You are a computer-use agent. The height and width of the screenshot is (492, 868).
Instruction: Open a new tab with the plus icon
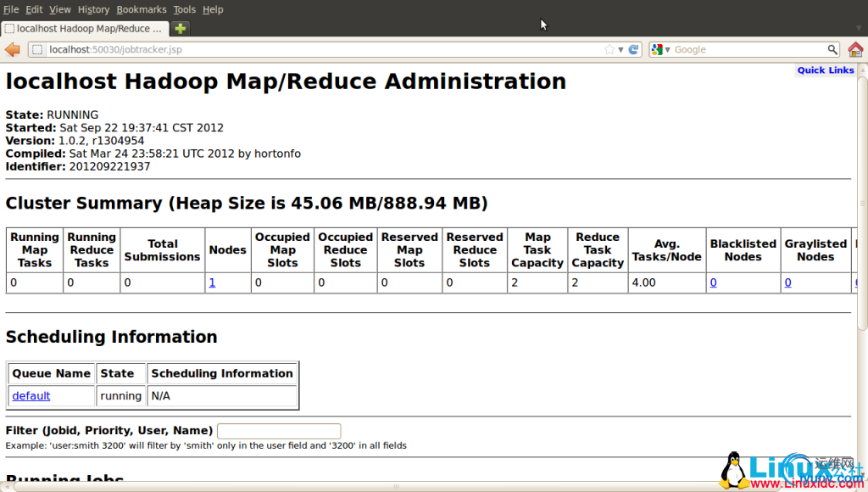point(181,28)
